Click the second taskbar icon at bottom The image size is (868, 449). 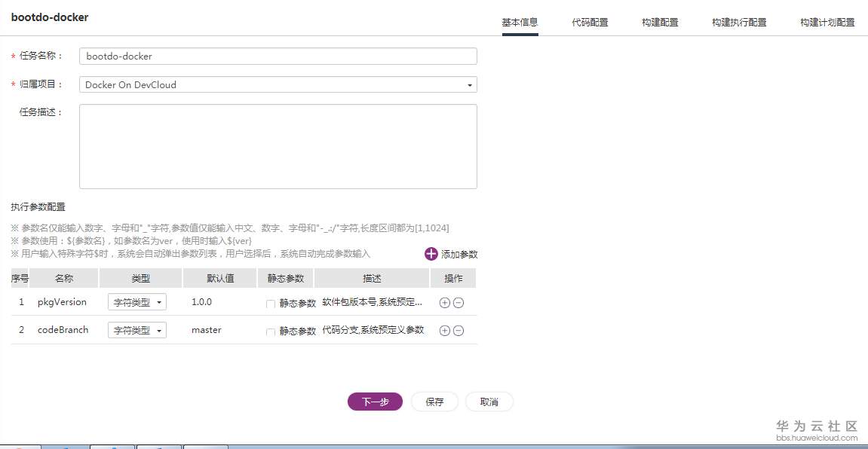(68, 446)
